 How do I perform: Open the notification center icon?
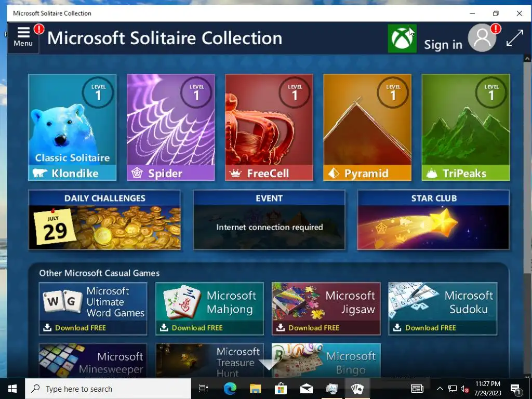point(516,389)
